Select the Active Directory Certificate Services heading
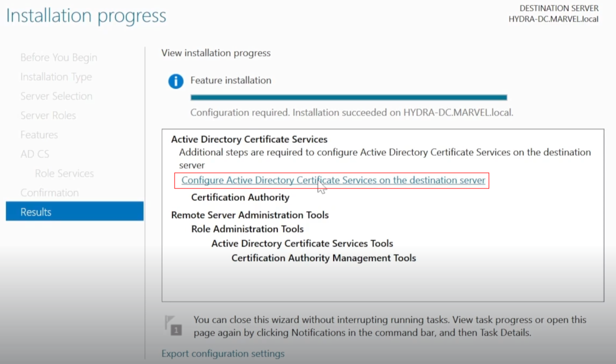 click(x=249, y=139)
